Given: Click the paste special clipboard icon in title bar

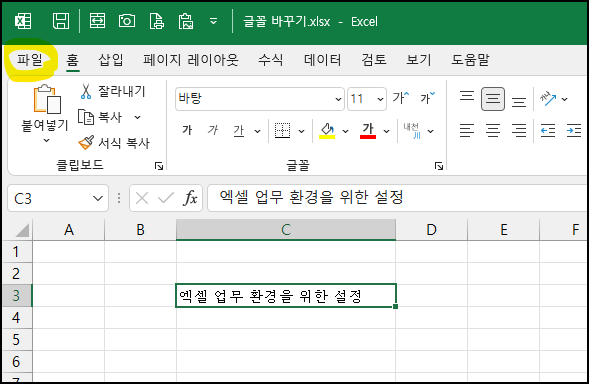Looking at the screenshot, I should pos(186,21).
